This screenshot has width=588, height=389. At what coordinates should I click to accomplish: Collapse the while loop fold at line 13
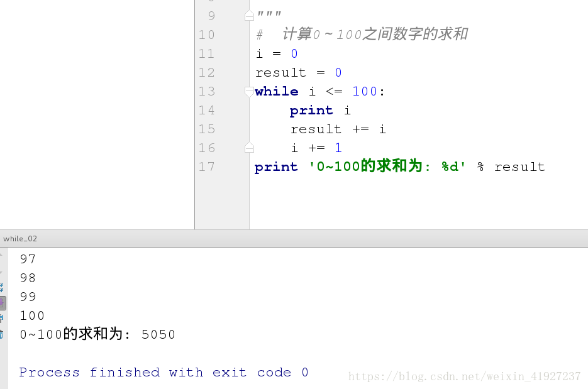[x=249, y=91]
